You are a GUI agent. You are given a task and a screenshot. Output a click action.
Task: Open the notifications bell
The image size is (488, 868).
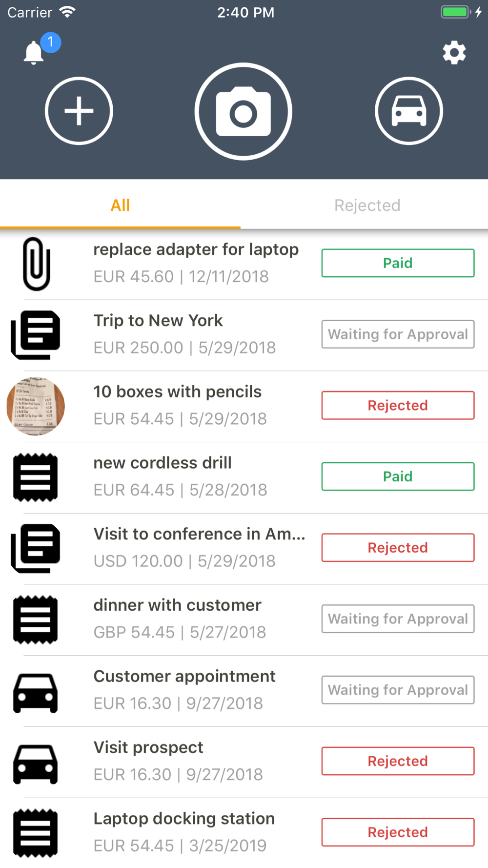[x=34, y=52]
